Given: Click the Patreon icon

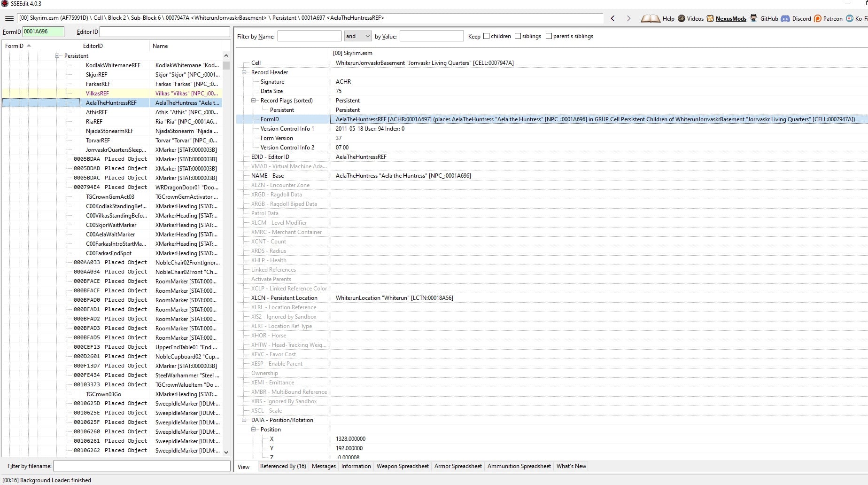Looking at the screenshot, I should tap(818, 18).
